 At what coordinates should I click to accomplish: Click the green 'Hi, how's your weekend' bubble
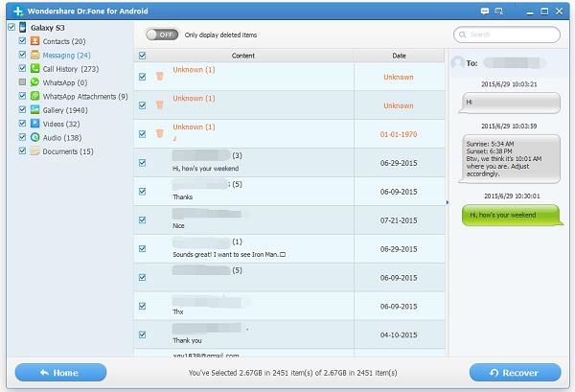point(512,215)
